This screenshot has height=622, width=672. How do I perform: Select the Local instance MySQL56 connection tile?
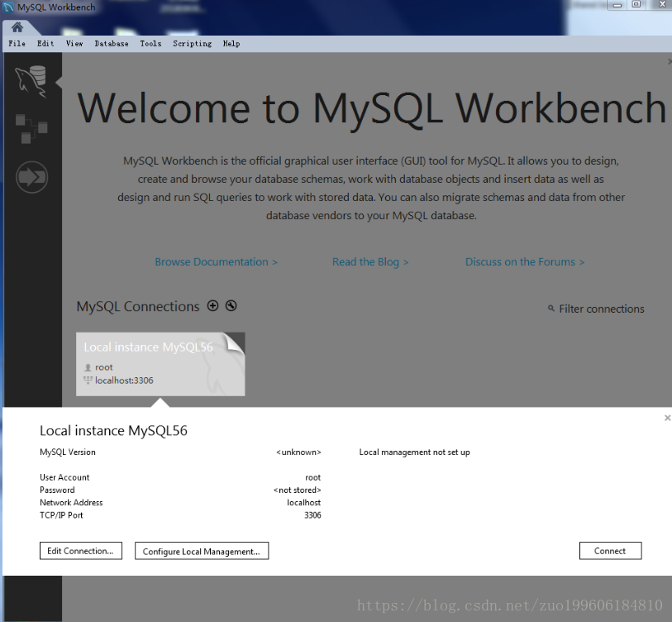(x=160, y=364)
